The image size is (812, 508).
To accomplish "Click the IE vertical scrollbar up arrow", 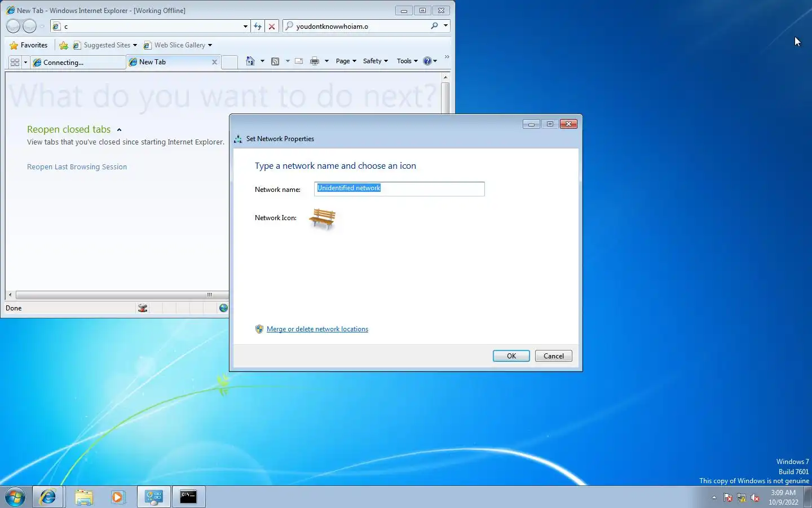I will click(445, 77).
